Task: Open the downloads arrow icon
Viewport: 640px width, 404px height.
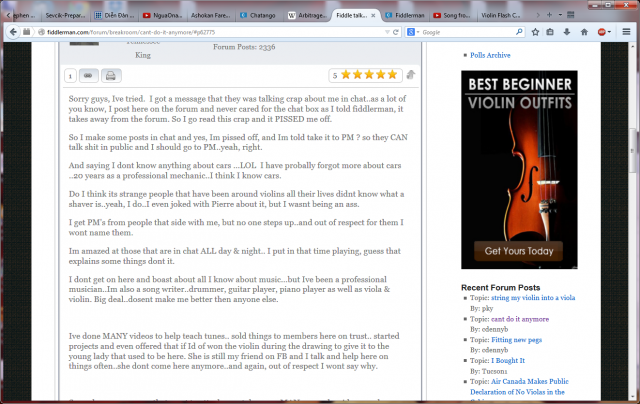Action: [567, 32]
